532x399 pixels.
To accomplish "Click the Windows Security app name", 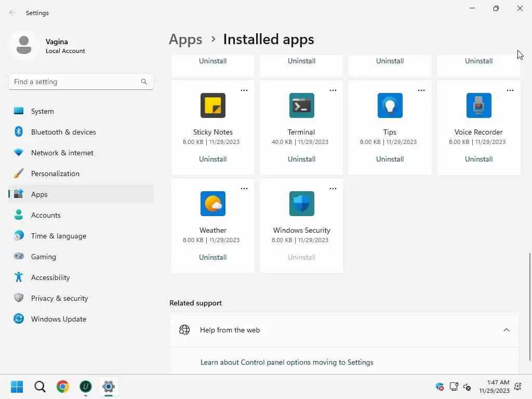I will 302,230.
